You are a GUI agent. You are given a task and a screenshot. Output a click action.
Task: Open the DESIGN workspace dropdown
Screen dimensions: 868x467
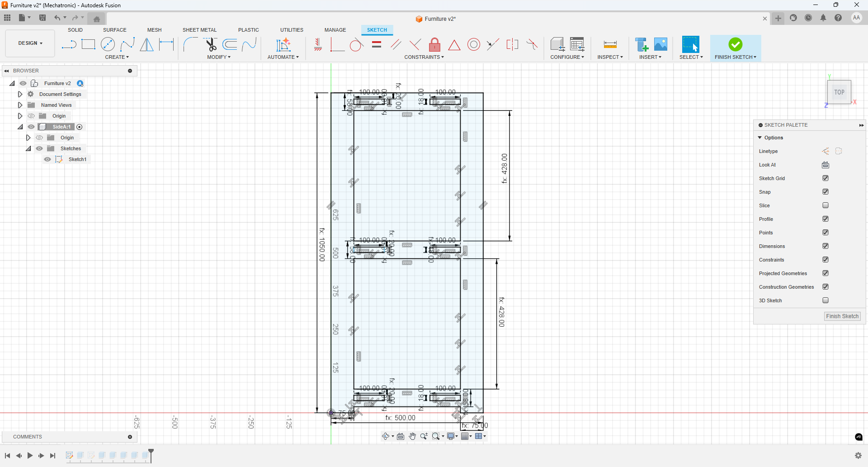click(x=30, y=43)
